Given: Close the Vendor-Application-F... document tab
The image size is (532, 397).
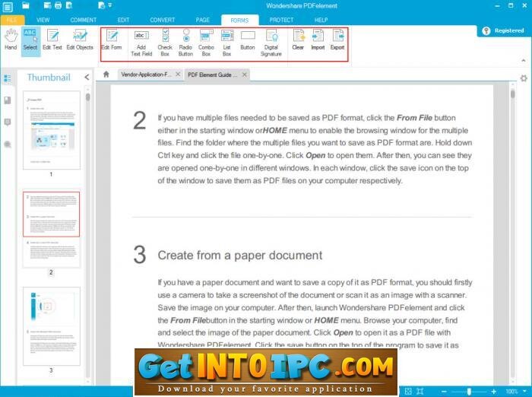Looking at the screenshot, I should [x=178, y=75].
